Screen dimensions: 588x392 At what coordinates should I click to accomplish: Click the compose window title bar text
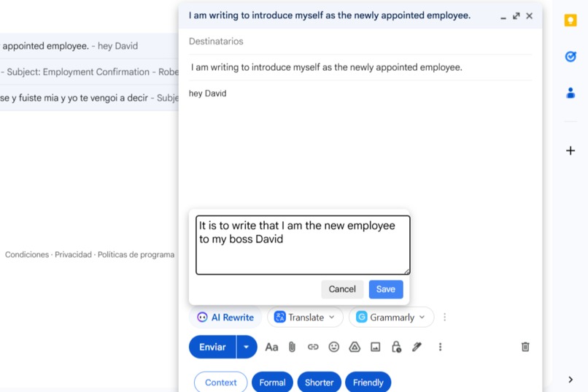coord(329,15)
